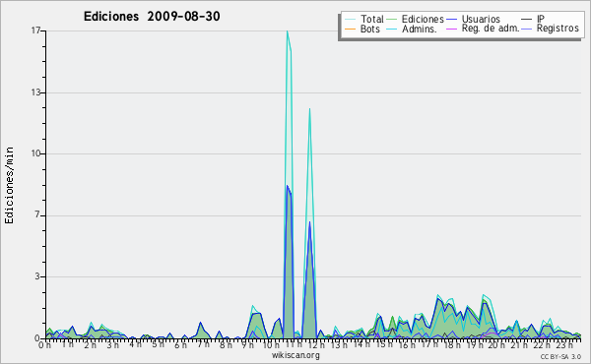
Task: Click the Reg. de adm. magenta legend line
Action: pyautogui.click(x=451, y=29)
